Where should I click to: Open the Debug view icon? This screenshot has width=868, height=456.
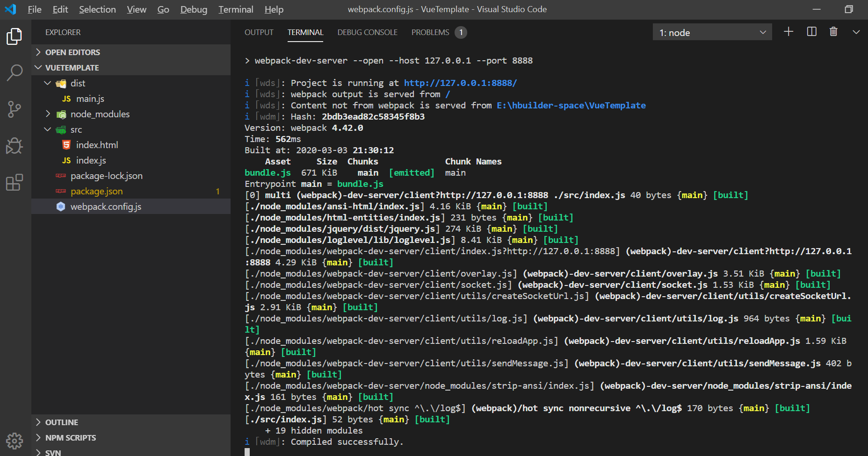click(14, 146)
